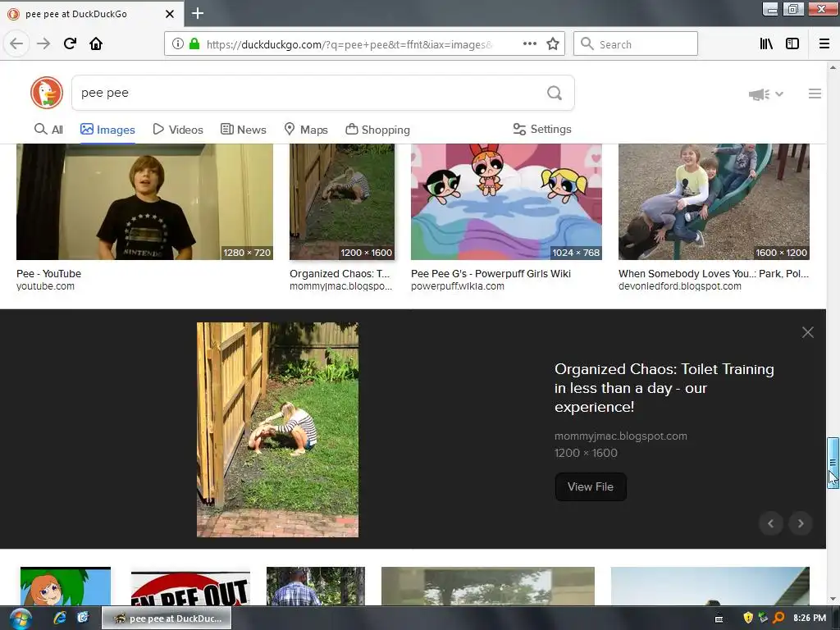Open DuckDuckGo side menu icon
Viewport: 840px width, 630px height.
[815, 94]
